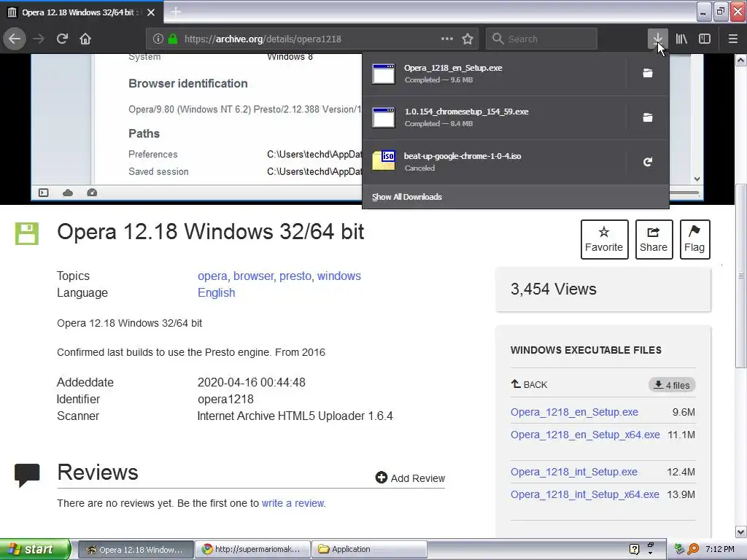Viewport: 747px width, 560px height.
Task: Select the beat-up-google-chrome-1-0-4.iso entry
Action: tap(494, 162)
